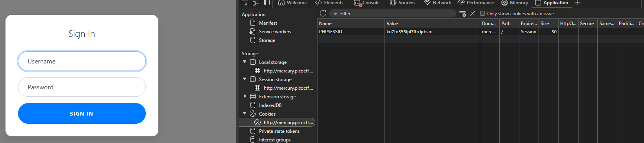Select Local storage label

tap(273, 62)
